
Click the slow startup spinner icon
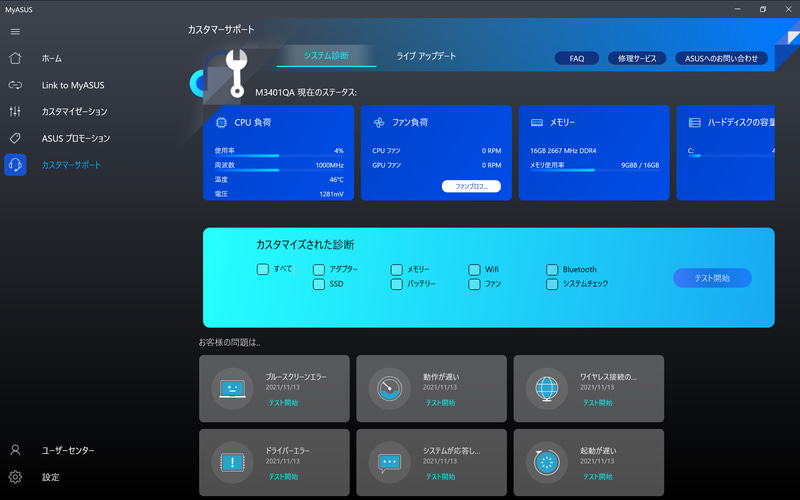click(546, 462)
